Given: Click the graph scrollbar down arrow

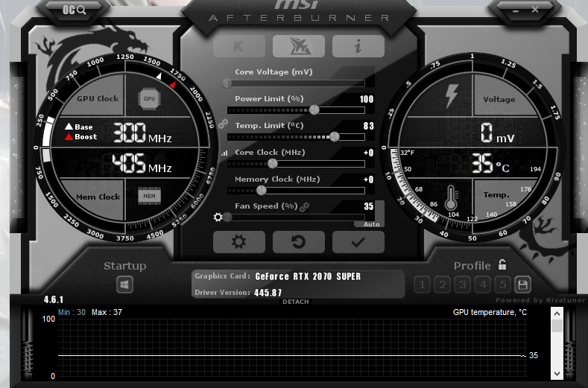Looking at the screenshot, I should (557, 373).
